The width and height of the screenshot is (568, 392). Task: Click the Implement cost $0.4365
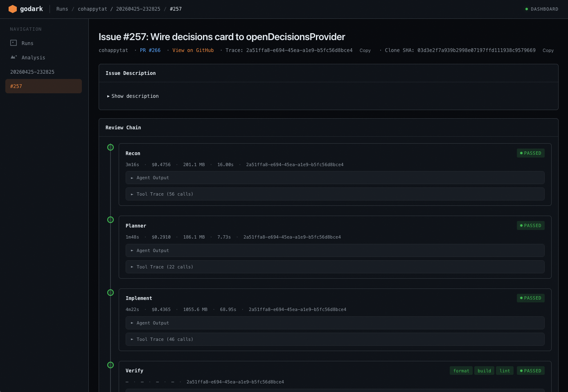161,309
